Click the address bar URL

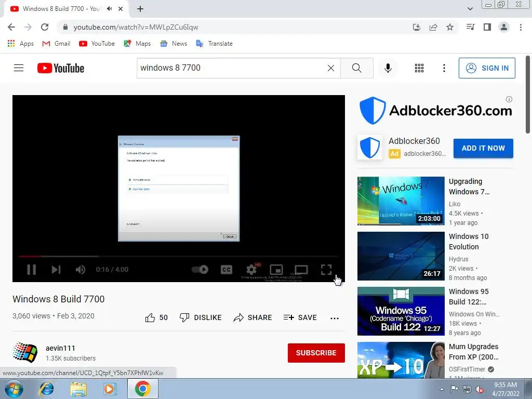tap(136, 27)
